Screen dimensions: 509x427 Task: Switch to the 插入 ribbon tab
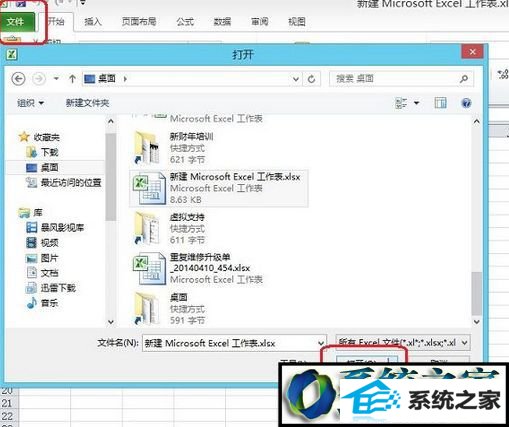click(92, 22)
